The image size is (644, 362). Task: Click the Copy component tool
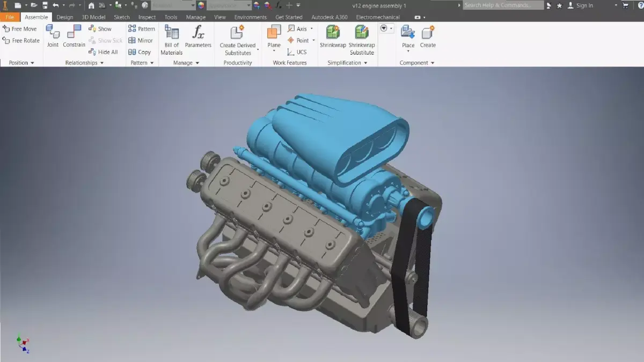tap(140, 52)
